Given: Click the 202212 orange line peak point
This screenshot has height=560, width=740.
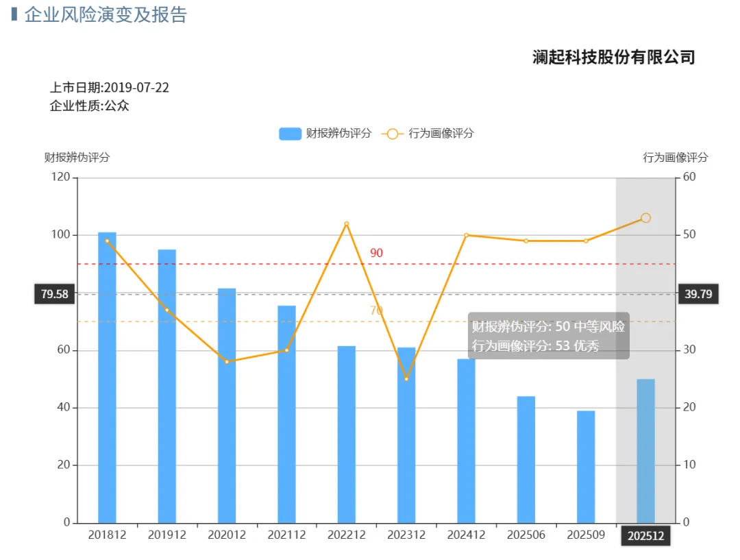Looking at the screenshot, I should [347, 224].
